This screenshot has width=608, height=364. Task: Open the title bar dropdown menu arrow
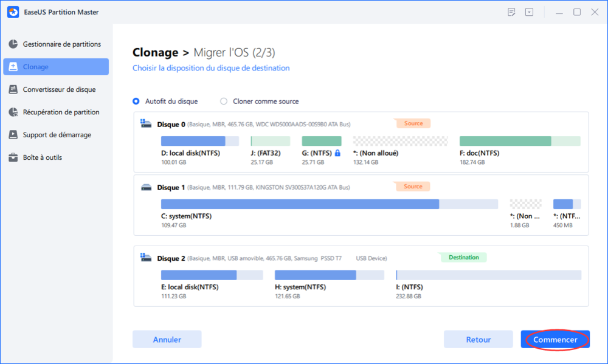[529, 12]
